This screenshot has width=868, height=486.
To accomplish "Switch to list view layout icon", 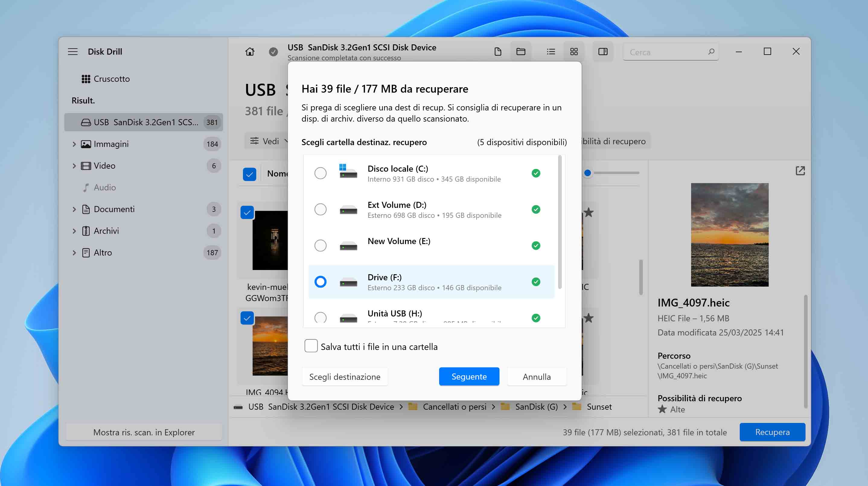I will point(551,52).
